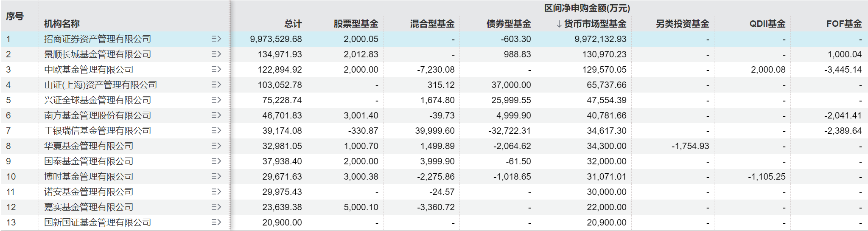Open the 国泰基金管理有限公司 name link
The height and width of the screenshot is (231, 868).
pyautogui.click(x=89, y=161)
